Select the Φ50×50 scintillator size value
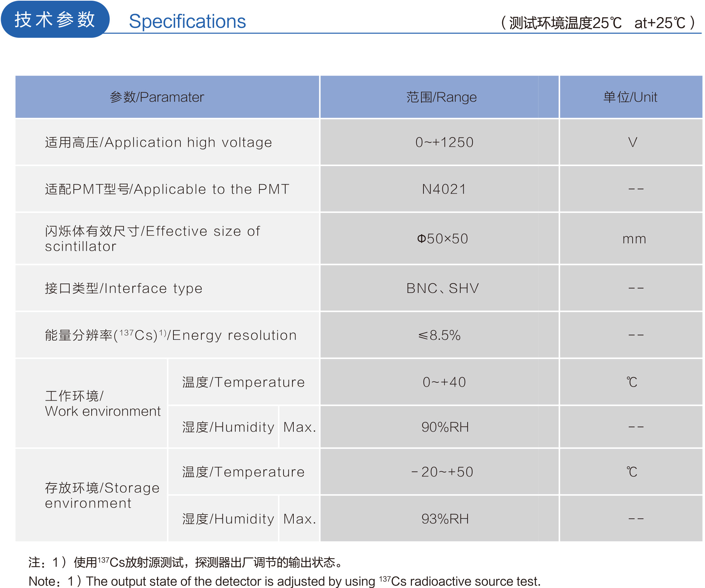 click(442, 239)
